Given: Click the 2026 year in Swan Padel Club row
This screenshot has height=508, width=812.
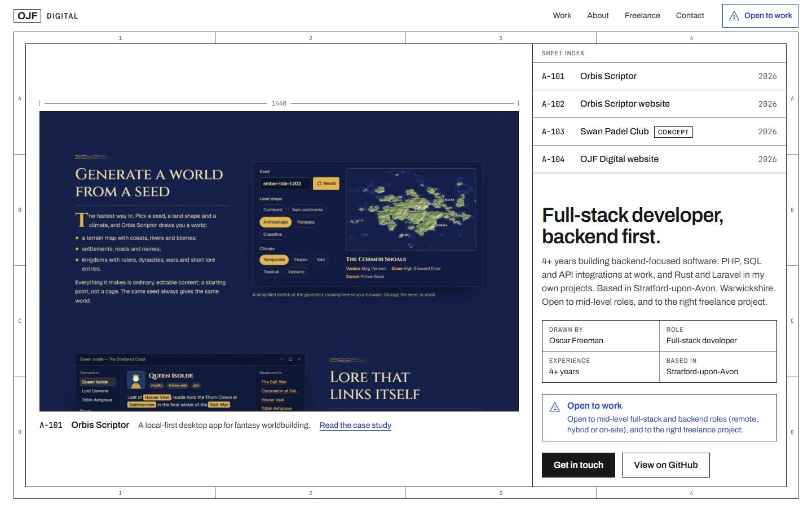Looking at the screenshot, I should pos(767,132).
